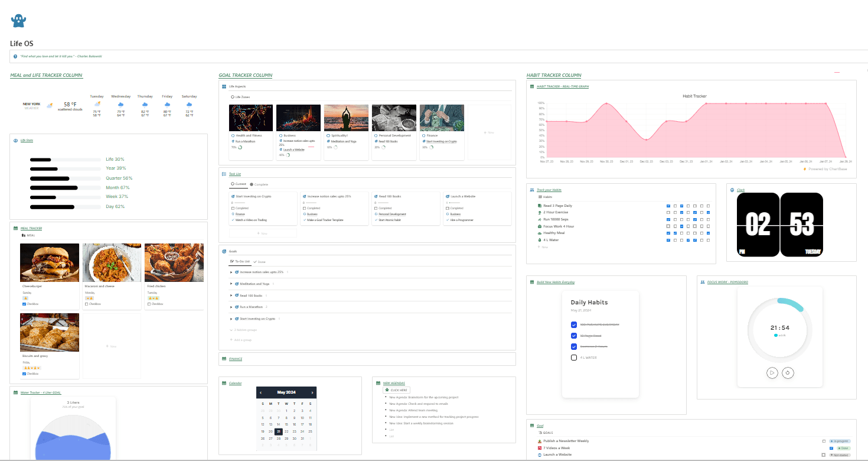This screenshot has width=868, height=461.
Task: Click the Life Aspects grid icon
Action: point(224,86)
